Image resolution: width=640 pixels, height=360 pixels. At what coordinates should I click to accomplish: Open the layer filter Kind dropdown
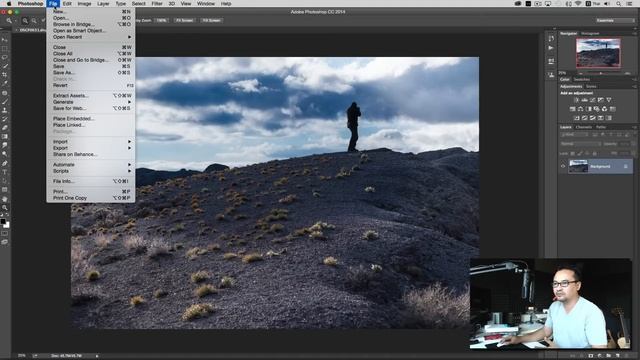[575, 135]
